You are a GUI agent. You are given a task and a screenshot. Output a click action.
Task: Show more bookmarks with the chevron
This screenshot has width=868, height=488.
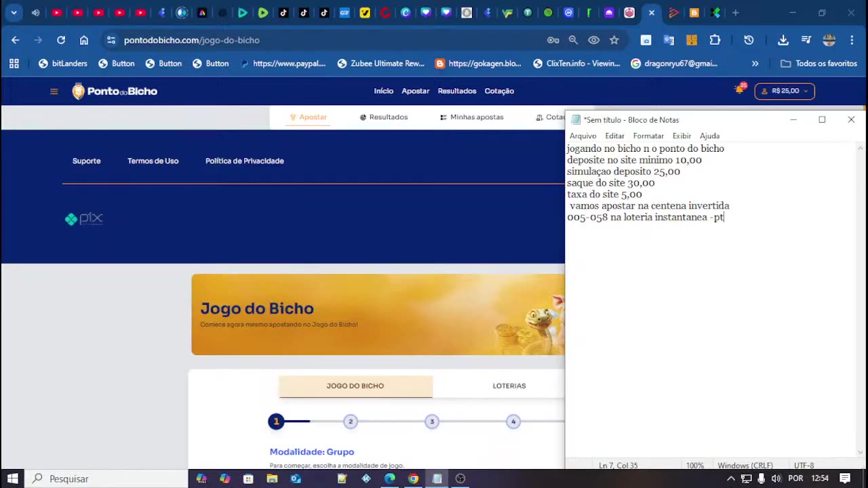755,64
